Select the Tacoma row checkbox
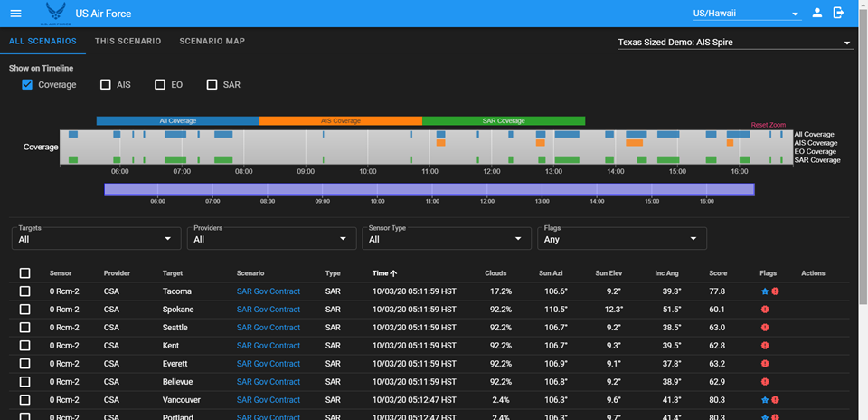 25,291
